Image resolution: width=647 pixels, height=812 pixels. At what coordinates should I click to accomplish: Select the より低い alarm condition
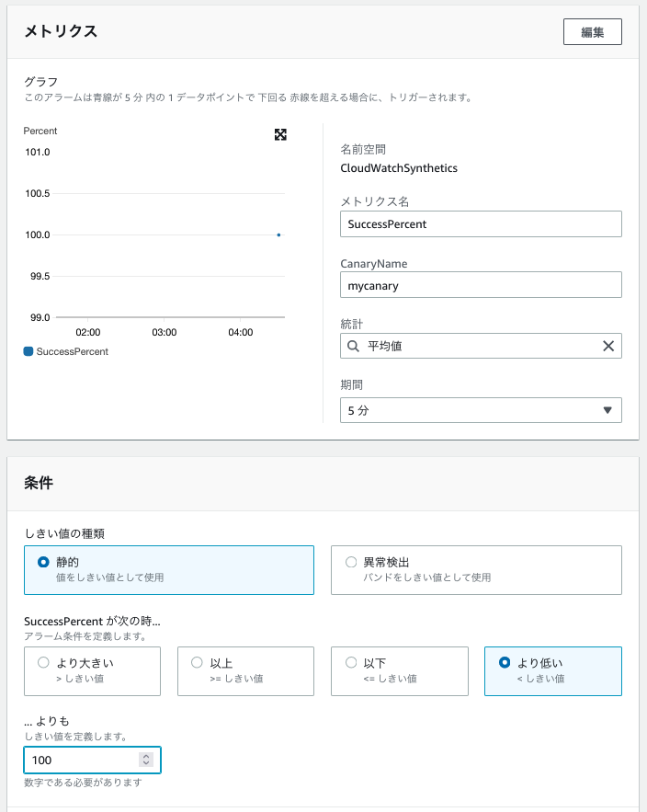tap(505, 662)
